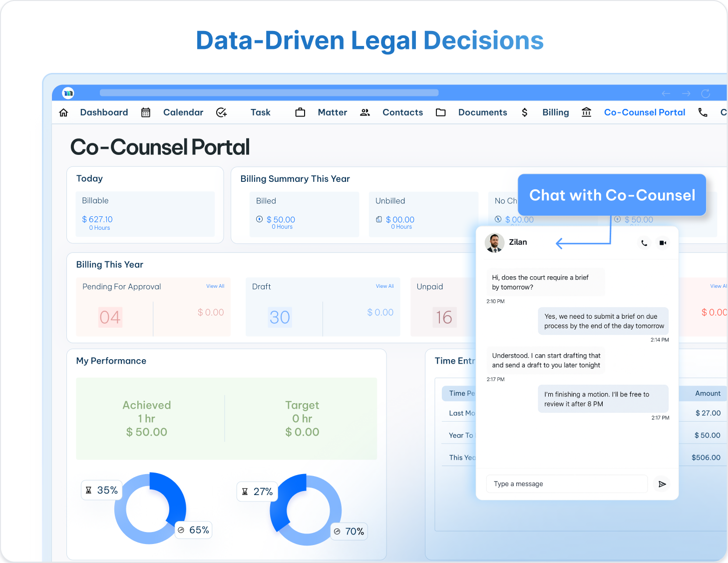
Task: Click the Matter briefcase icon
Action: click(x=300, y=112)
